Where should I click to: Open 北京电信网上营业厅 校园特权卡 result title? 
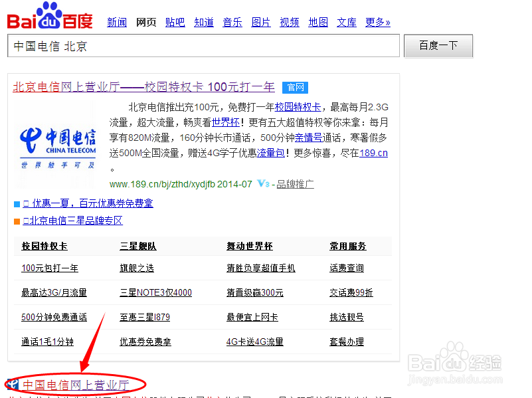[143, 87]
